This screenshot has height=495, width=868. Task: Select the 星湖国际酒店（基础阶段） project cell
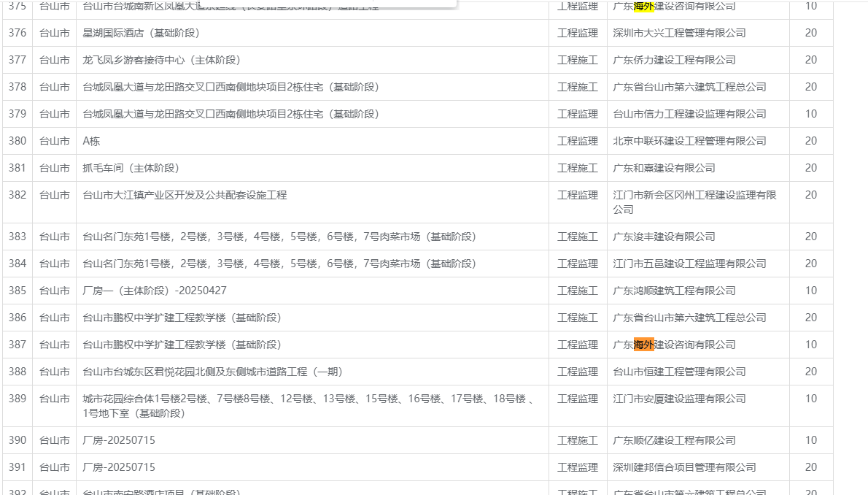click(141, 33)
